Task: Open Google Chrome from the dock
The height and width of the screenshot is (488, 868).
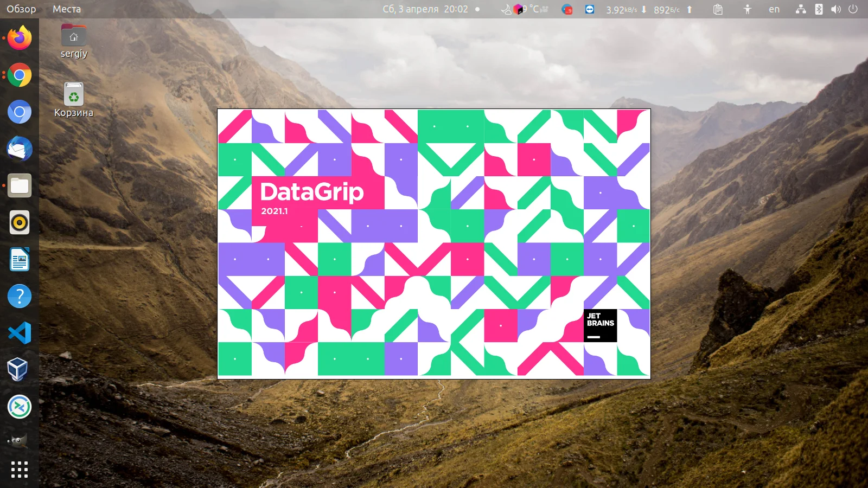Action: click(20, 75)
